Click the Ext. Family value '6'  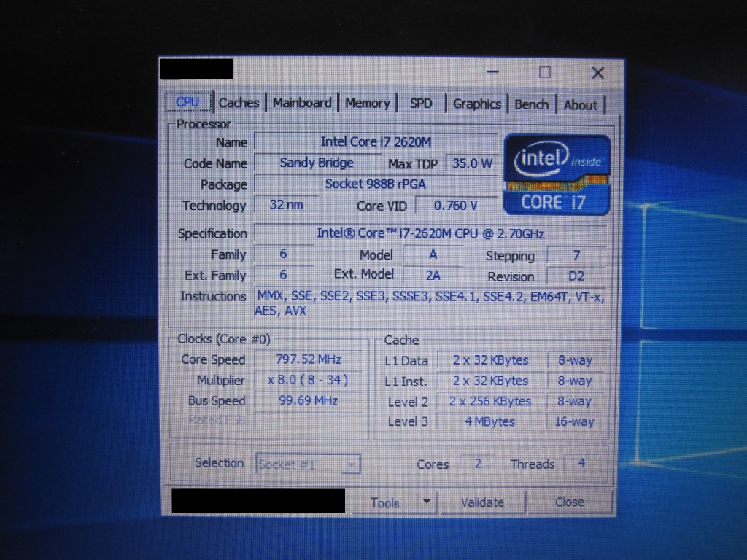point(283,275)
